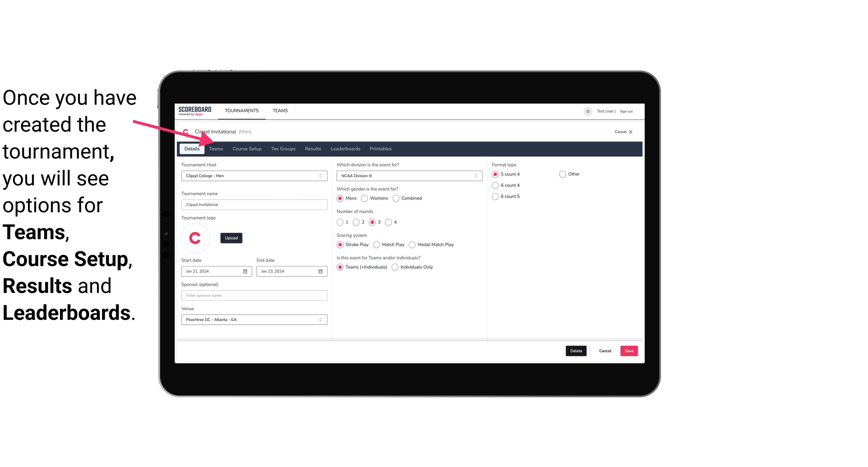This screenshot has width=868, height=467.
Task: Select Womens gender radio button
Action: tap(365, 198)
